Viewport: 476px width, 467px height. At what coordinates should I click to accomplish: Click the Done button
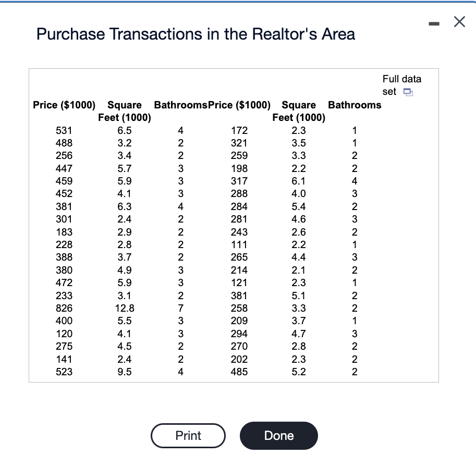pos(279,435)
